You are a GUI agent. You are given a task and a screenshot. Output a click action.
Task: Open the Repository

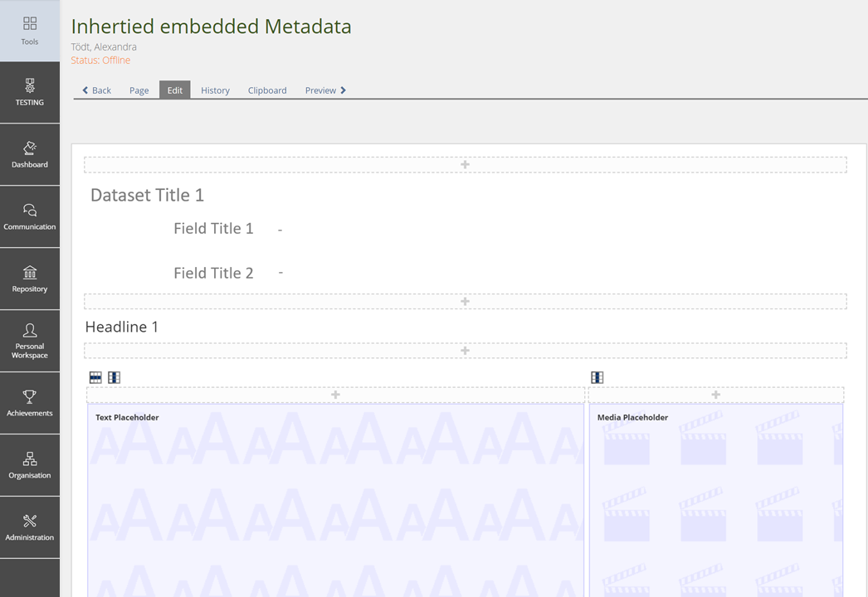[x=30, y=279]
